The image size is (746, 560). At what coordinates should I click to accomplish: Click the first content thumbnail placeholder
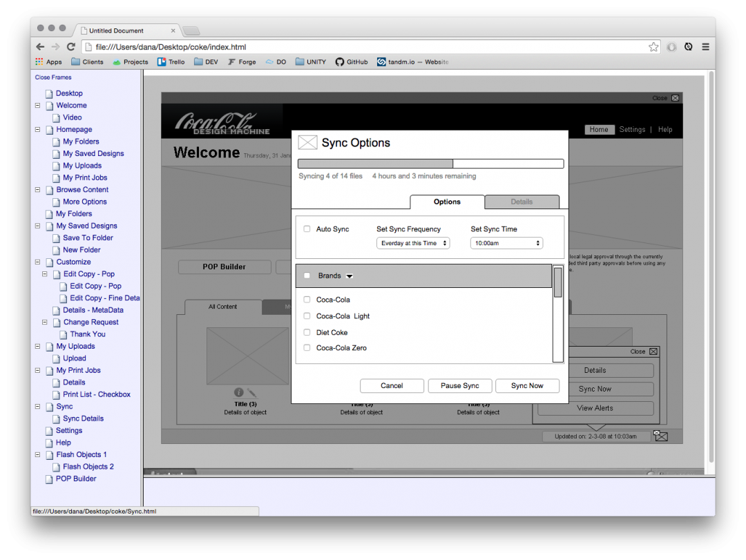(247, 356)
